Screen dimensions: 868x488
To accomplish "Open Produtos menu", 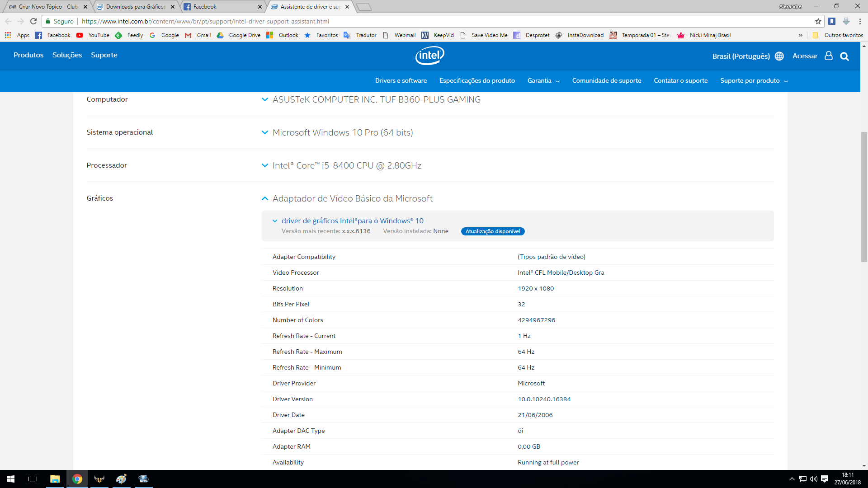I will click(28, 55).
